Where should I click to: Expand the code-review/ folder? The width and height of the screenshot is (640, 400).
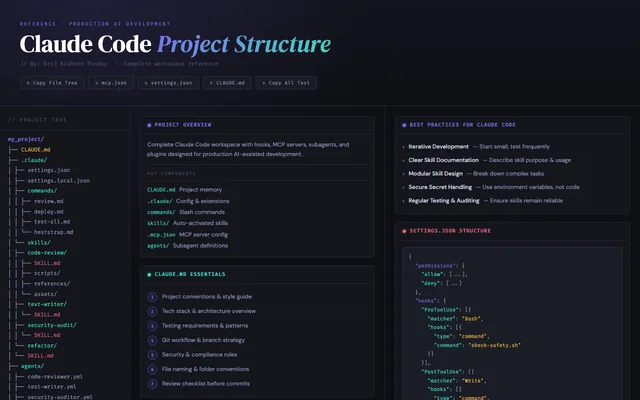click(47, 253)
